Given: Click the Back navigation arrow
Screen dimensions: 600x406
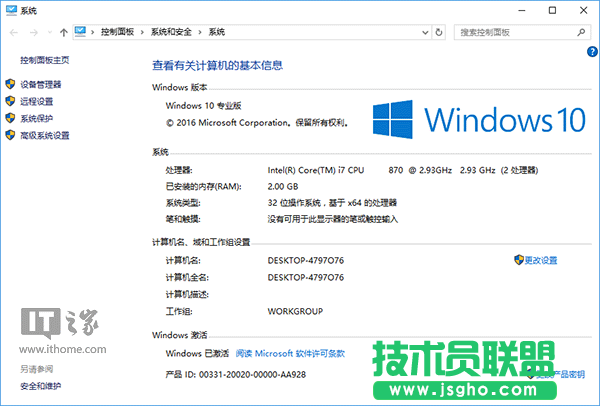Looking at the screenshot, I should [x=14, y=33].
